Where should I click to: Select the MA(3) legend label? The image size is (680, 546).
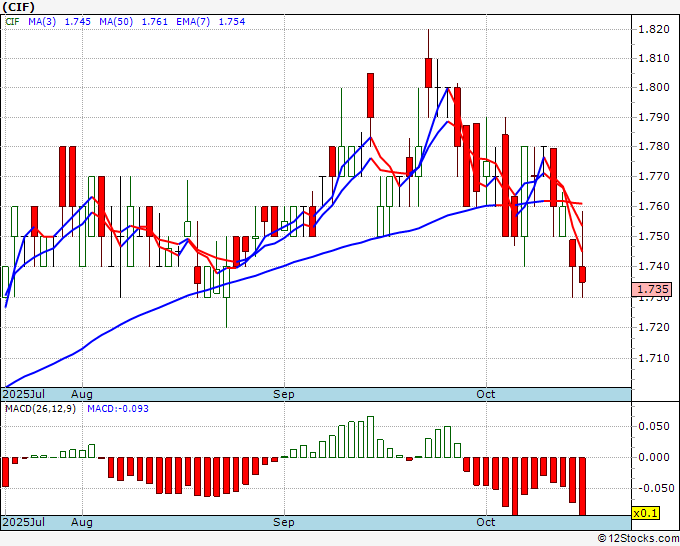[42, 22]
